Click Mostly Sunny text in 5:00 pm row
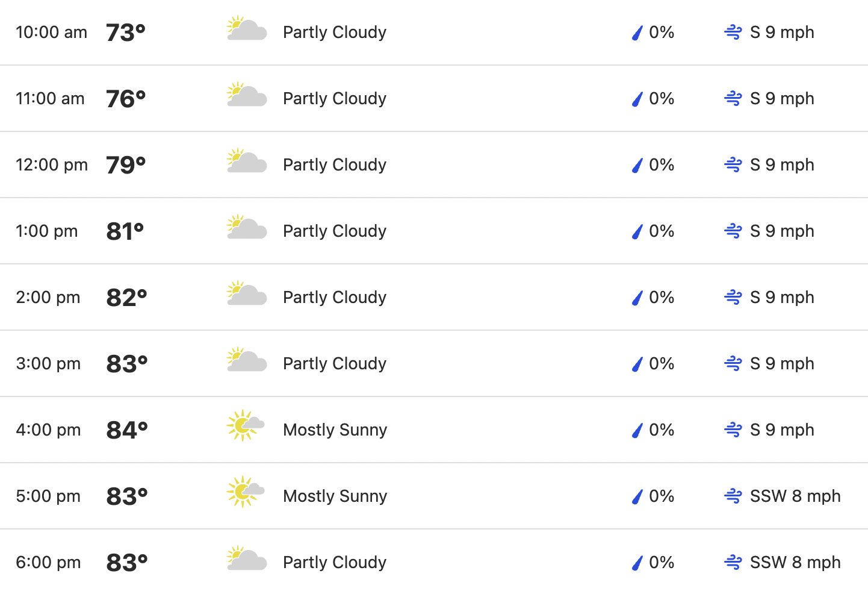Viewport: 868px width, 594px height. (x=335, y=496)
